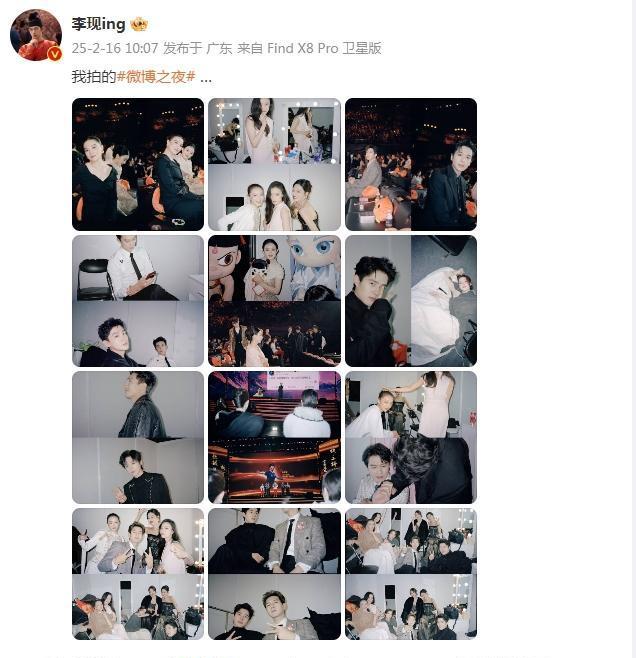Open bottom-right backstage group photo
This screenshot has height=658, width=636.
(x=411, y=574)
